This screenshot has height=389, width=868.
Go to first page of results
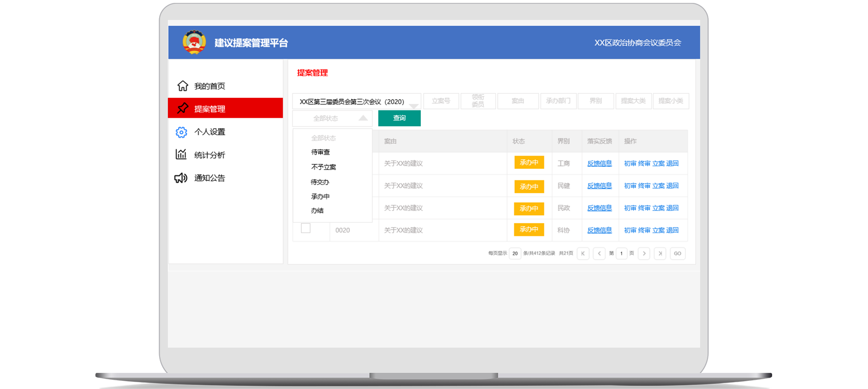583,253
